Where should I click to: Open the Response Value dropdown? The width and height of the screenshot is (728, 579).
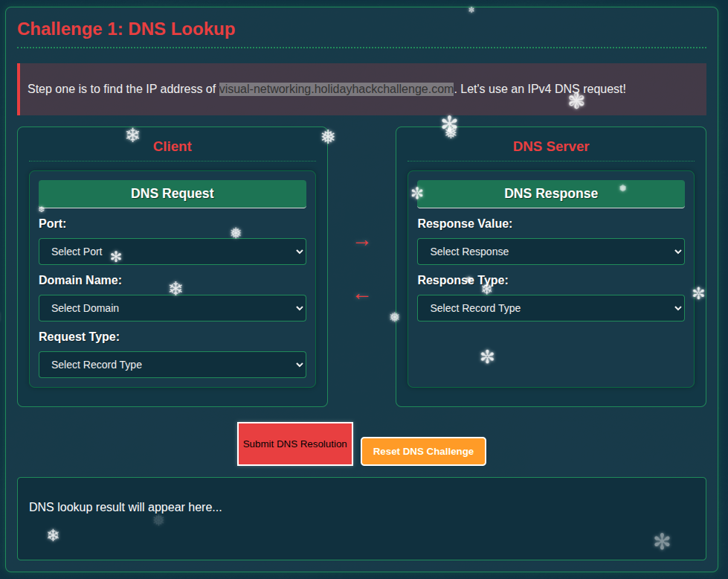coord(550,252)
